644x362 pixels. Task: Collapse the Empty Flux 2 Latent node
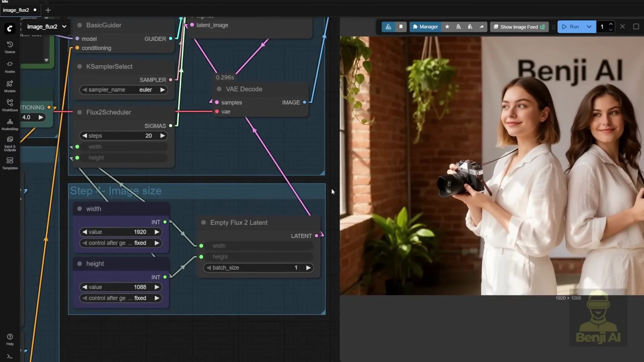tap(203, 223)
